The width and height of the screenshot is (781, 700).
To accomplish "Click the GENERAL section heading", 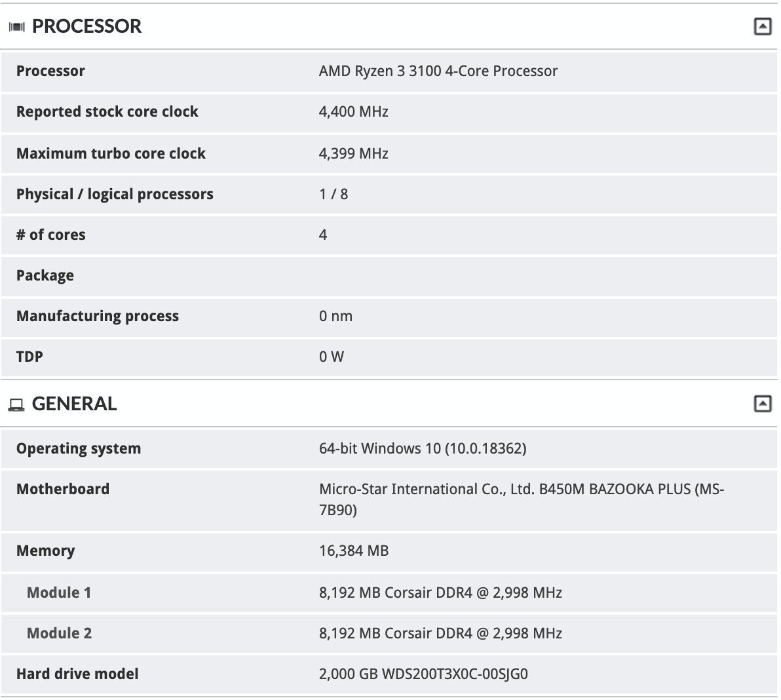I will 74,404.
